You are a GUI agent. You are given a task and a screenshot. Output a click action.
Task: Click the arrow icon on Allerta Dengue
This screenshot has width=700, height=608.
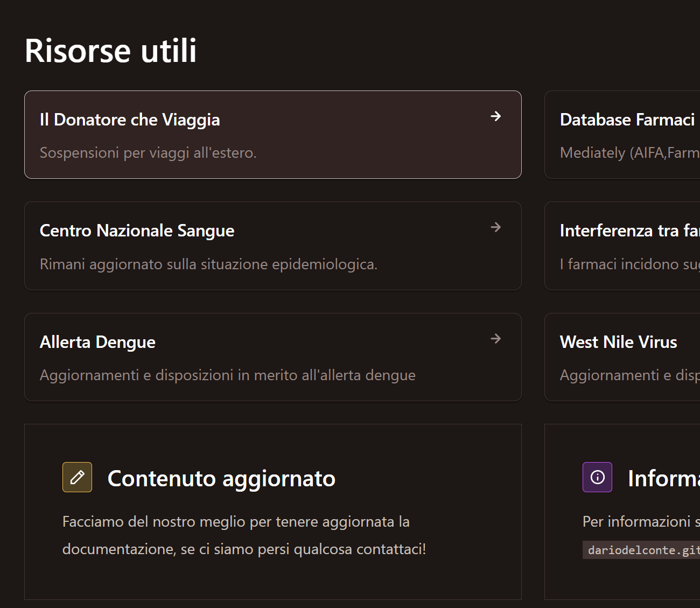(x=495, y=339)
